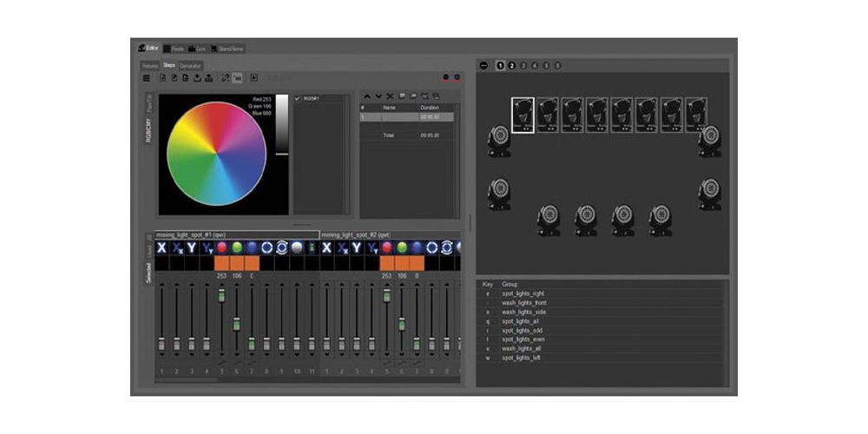Click the blue channel ball of moving_light_spot_#1

click(252, 247)
